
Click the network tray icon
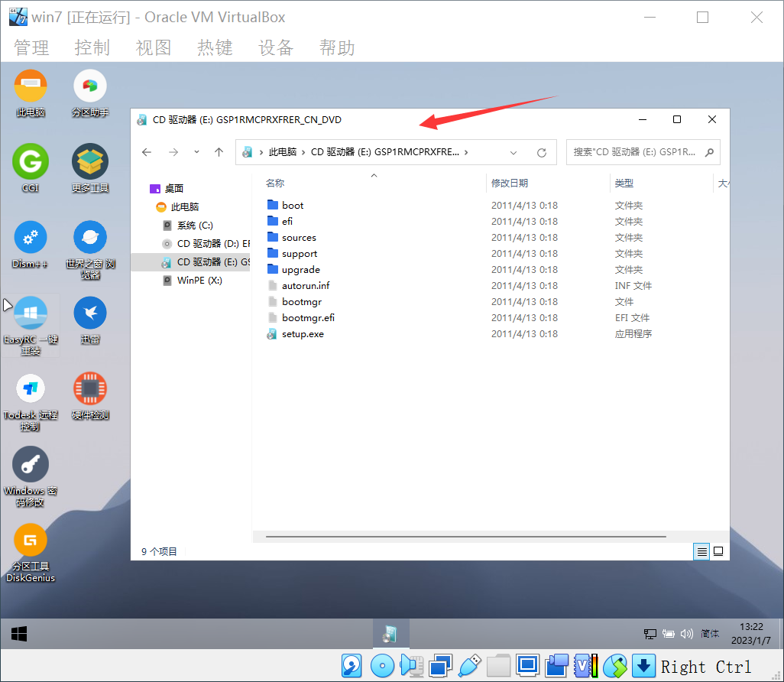[650, 634]
